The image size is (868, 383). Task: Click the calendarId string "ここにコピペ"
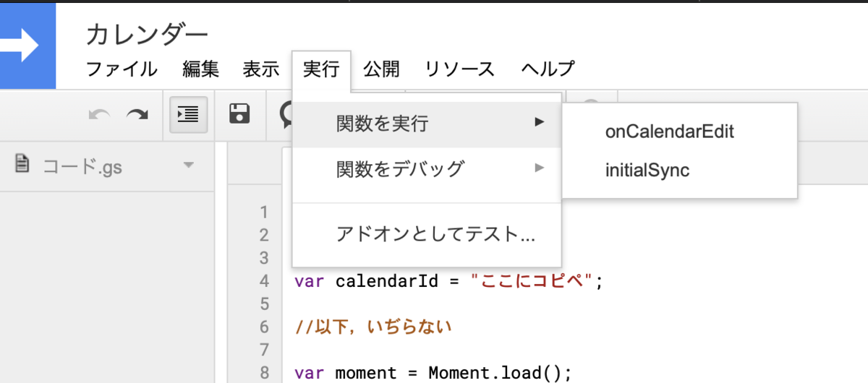(532, 281)
